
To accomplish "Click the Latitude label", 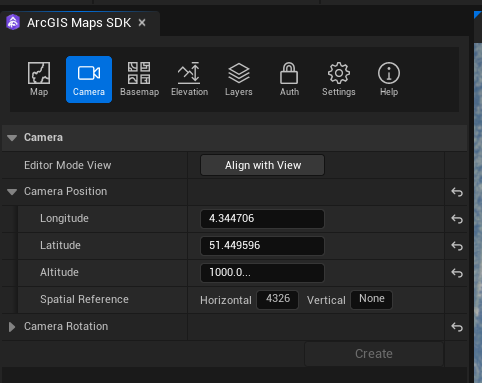I will pyautogui.click(x=60, y=245).
